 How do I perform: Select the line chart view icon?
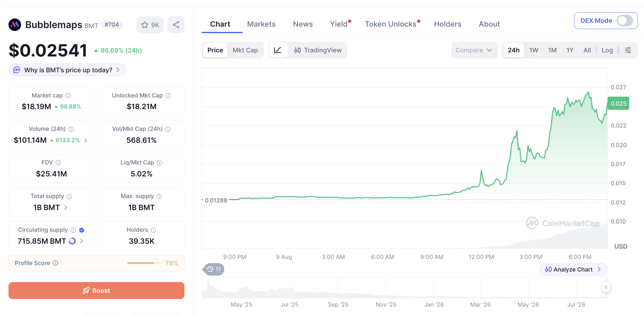[x=278, y=50]
